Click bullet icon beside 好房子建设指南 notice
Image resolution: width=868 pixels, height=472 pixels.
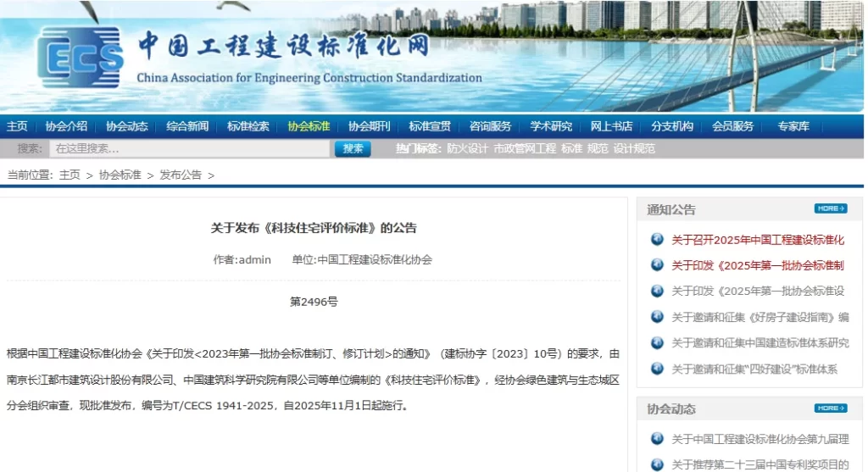pos(657,317)
